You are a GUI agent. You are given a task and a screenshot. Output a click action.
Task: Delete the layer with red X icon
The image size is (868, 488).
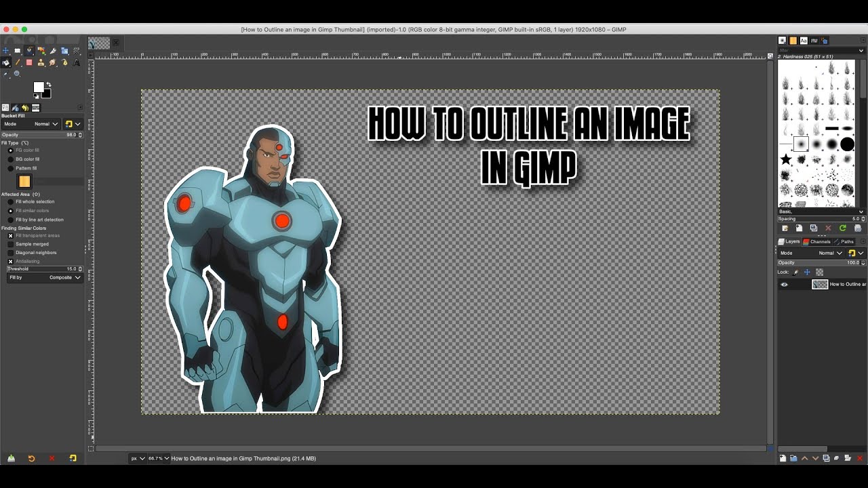point(860,458)
